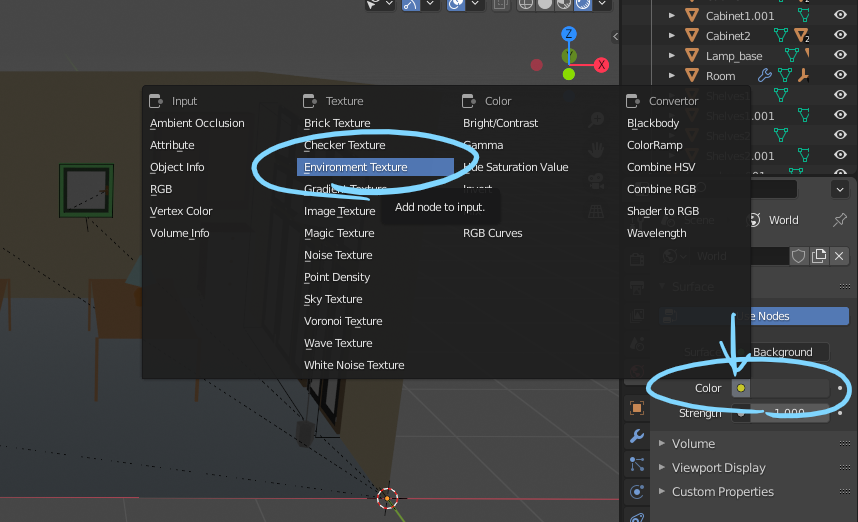Click Shelves1.001 mesh data icon

click(x=803, y=115)
